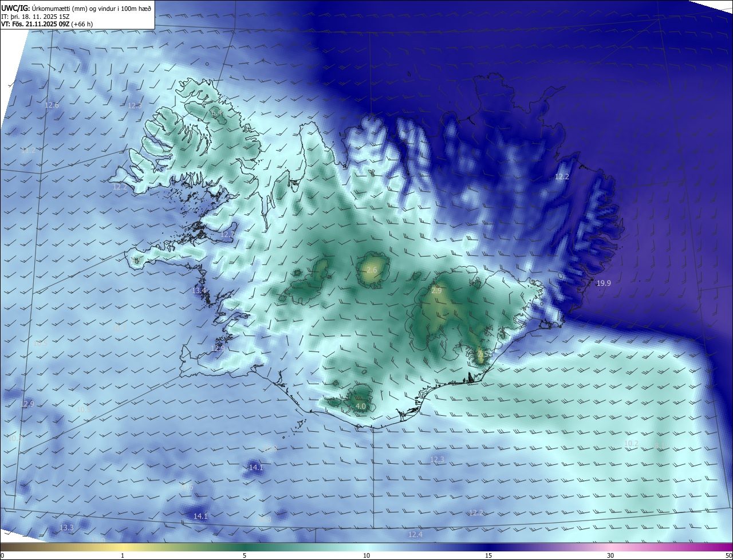This screenshot has width=733, height=560.
Task: Click the '30' tick on the colour scale
Action: tap(610, 555)
